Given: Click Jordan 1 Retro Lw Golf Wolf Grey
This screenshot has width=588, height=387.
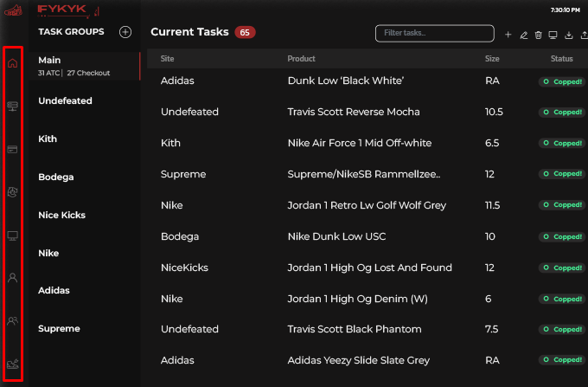Looking at the screenshot, I should tap(367, 205).
